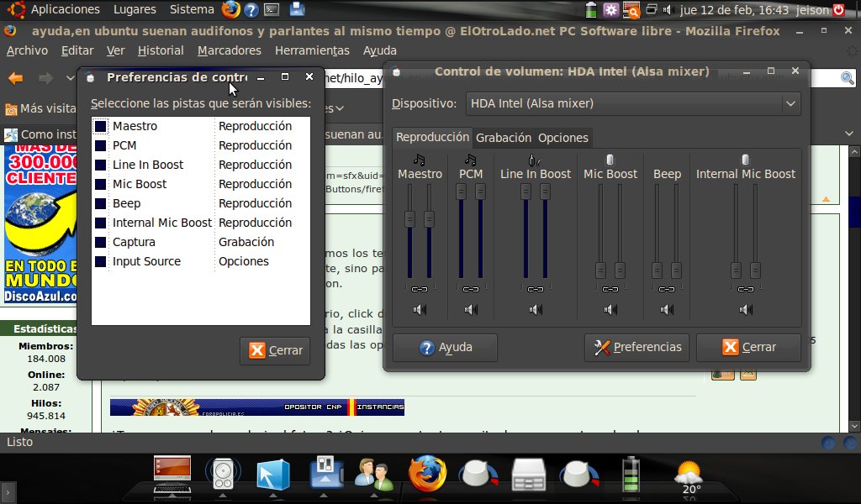Open terminal from the top panel icon

tap(272, 10)
